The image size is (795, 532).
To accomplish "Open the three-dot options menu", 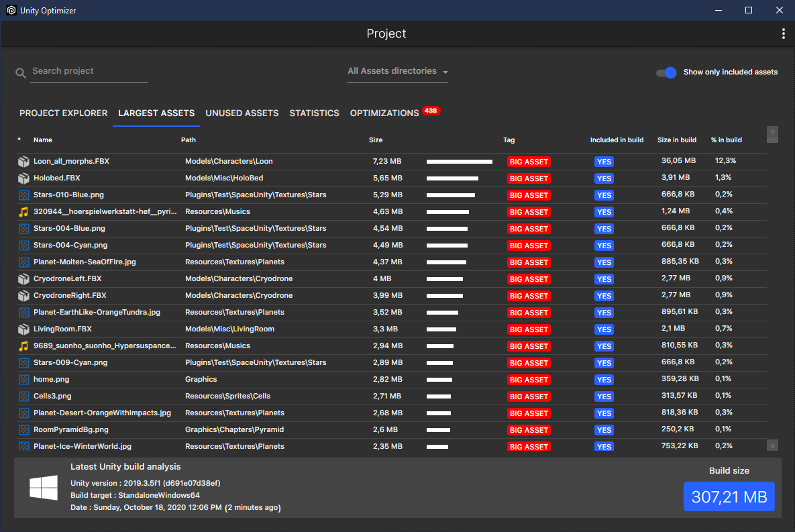I will [x=784, y=34].
